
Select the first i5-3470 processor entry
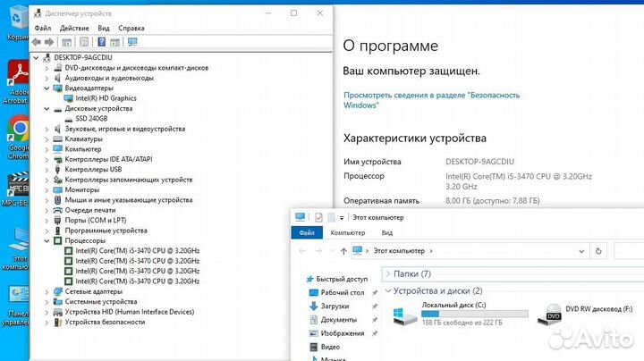[137, 251]
